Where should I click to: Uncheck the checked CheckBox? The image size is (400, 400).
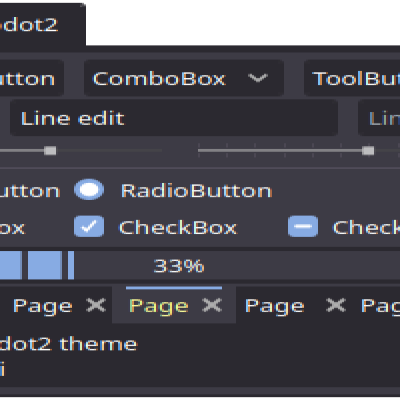(x=89, y=226)
